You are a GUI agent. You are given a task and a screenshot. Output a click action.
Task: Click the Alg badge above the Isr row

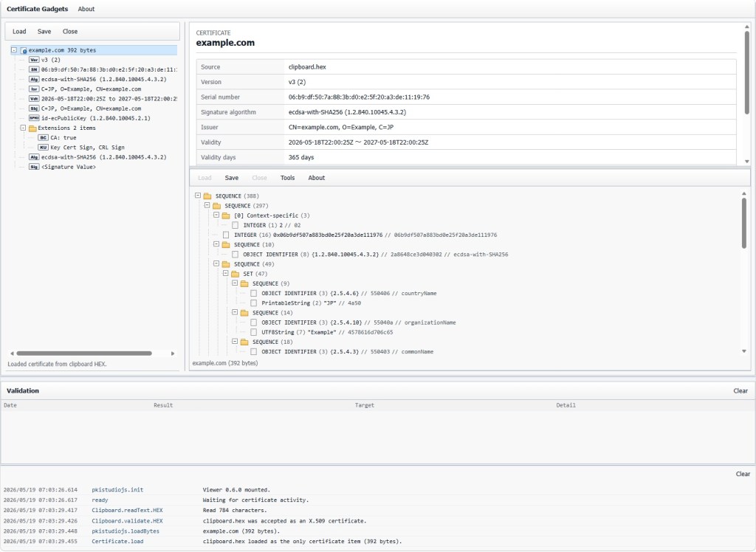click(34, 79)
